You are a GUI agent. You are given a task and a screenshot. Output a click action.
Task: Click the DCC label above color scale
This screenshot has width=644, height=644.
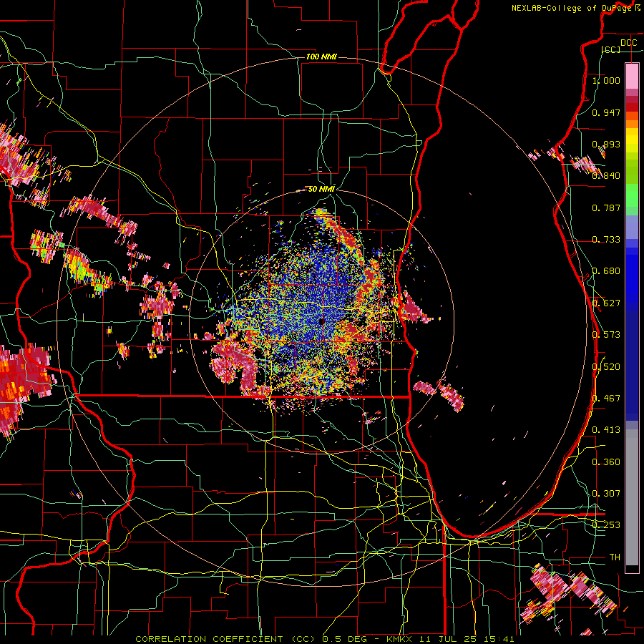click(x=628, y=42)
